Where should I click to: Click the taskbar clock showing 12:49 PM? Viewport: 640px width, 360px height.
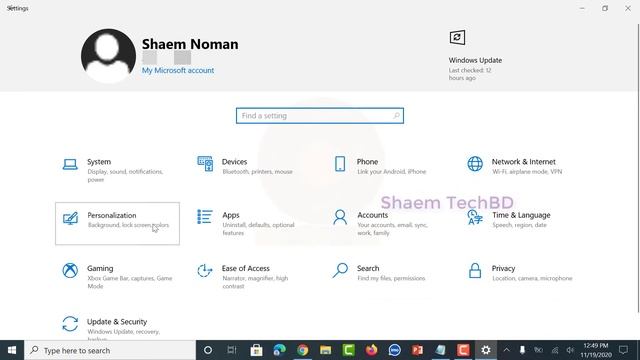(596, 350)
